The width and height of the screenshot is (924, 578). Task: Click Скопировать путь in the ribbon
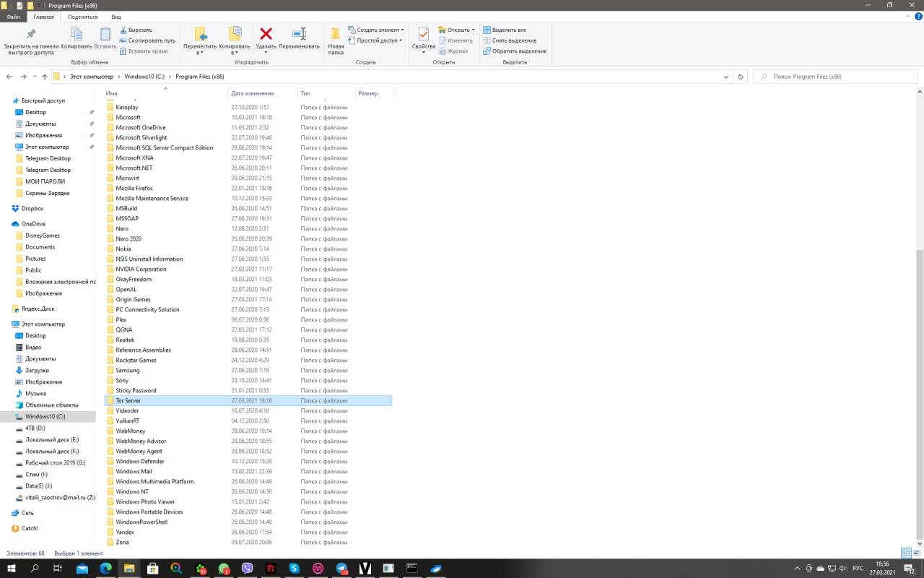coord(147,40)
